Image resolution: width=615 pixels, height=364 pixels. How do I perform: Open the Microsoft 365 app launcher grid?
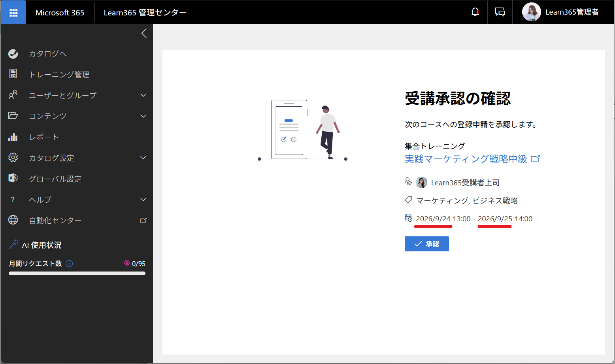pos(13,13)
